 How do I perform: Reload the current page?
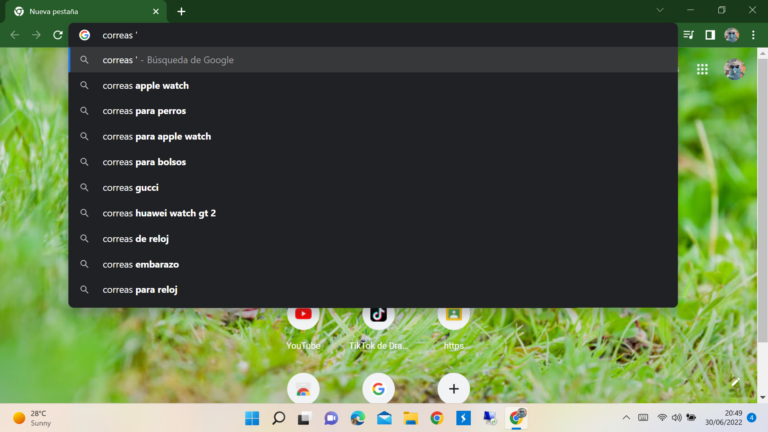58,35
